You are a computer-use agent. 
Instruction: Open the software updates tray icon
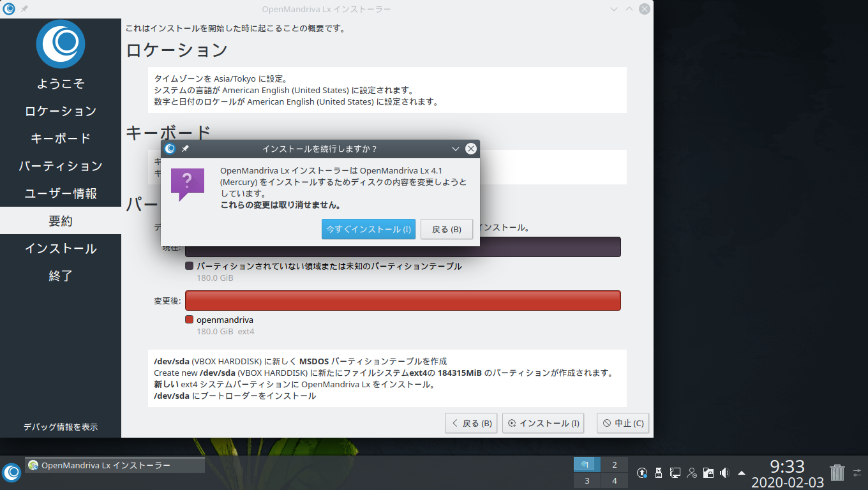point(643,473)
